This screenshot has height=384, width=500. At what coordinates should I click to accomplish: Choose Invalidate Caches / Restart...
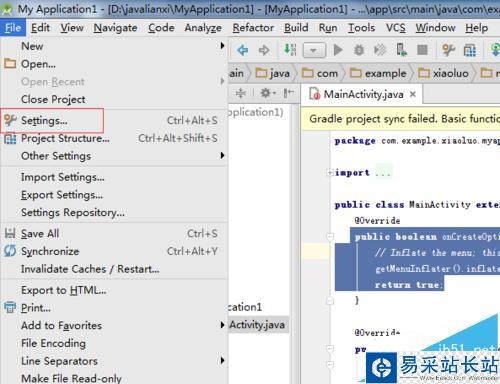click(114, 269)
